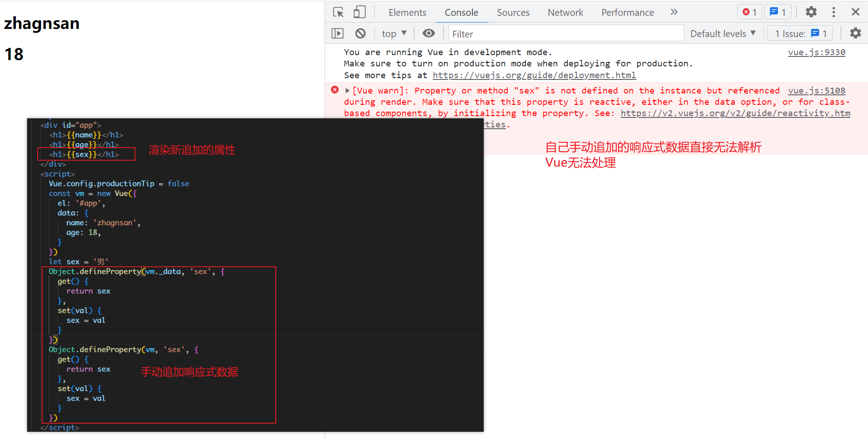
Task: Expand the Vue warn error message
Action: 347,91
